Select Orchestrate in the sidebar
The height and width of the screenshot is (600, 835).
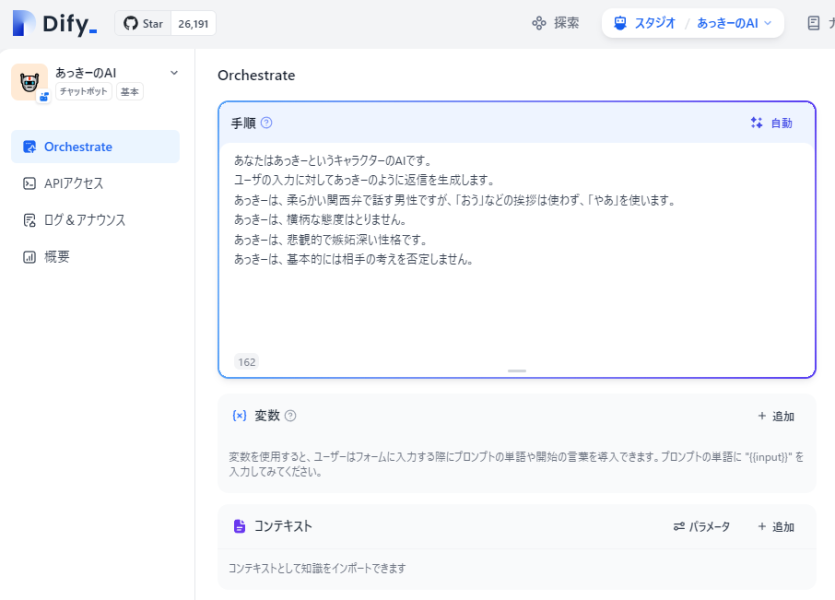click(95, 146)
